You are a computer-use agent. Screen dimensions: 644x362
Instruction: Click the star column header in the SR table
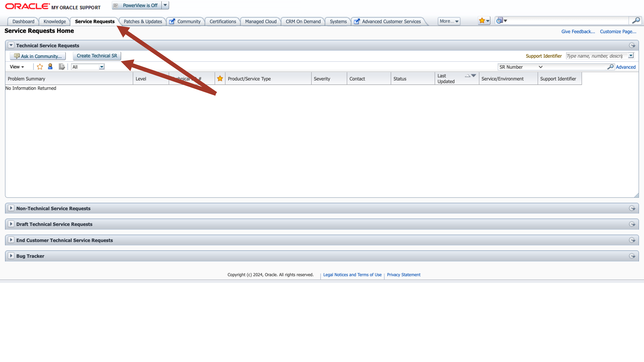[x=220, y=78]
